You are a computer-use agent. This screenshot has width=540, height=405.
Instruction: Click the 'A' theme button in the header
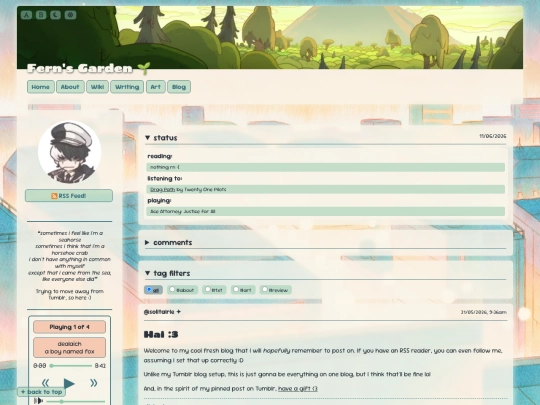[26, 15]
